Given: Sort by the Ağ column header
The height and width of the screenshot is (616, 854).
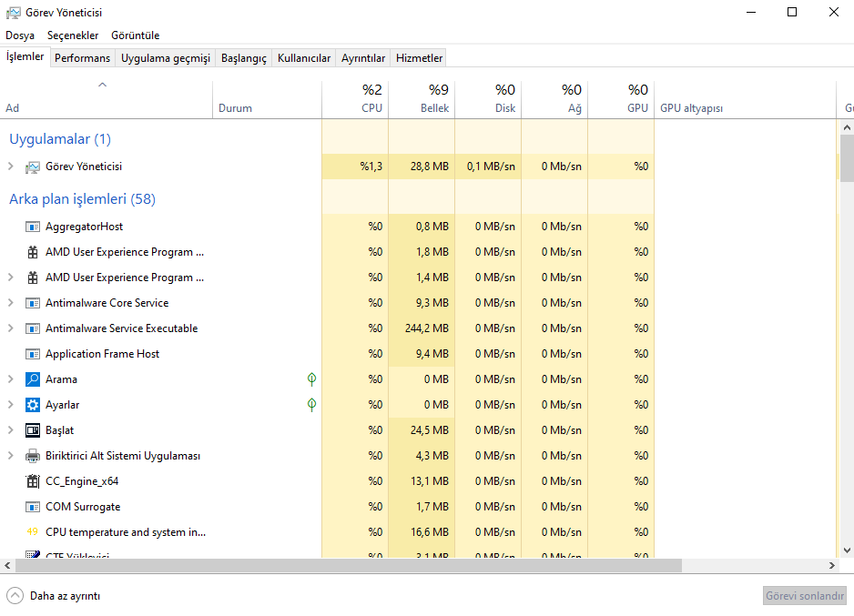Looking at the screenshot, I should pyautogui.click(x=554, y=99).
